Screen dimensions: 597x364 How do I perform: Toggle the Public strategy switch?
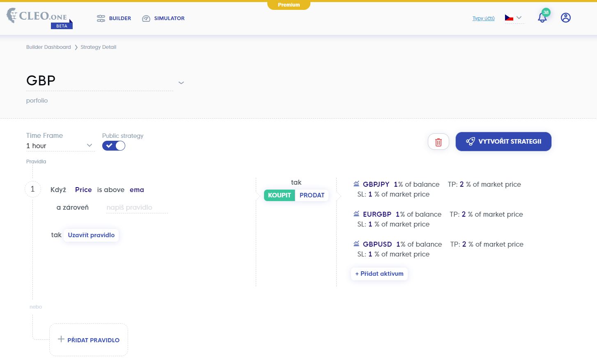(x=114, y=146)
